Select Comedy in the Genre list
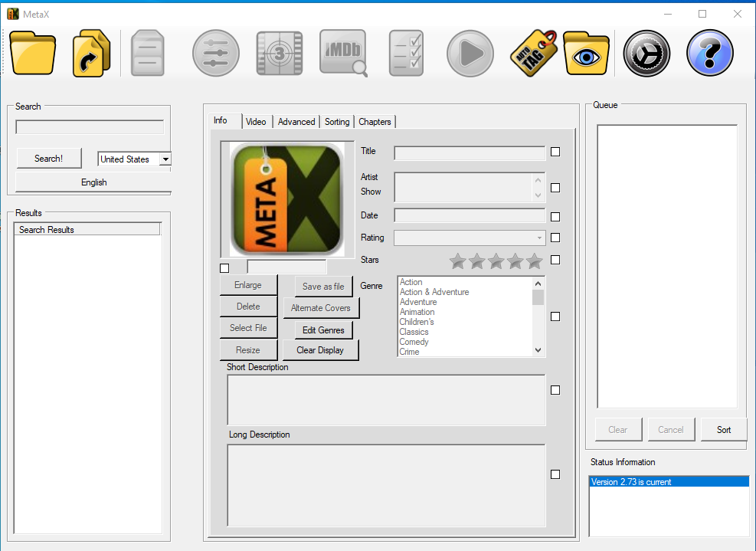Viewport: 756px width, 551px height. point(414,342)
